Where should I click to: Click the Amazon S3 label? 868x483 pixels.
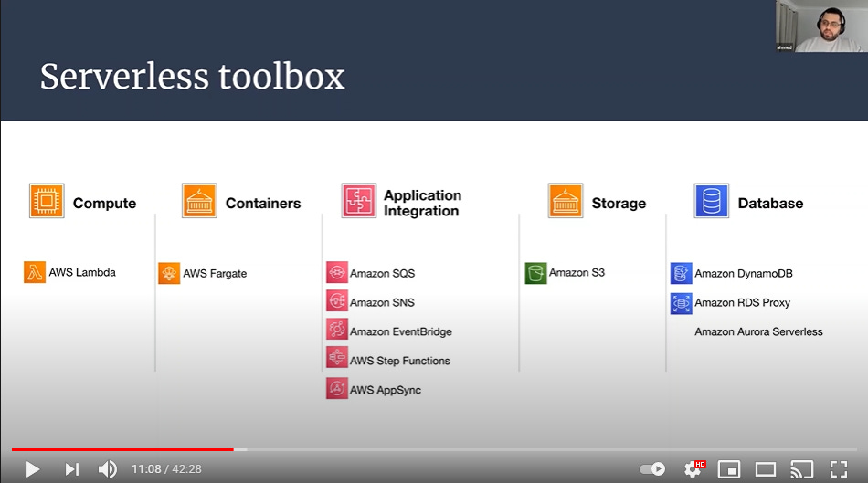(x=577, y=273)
